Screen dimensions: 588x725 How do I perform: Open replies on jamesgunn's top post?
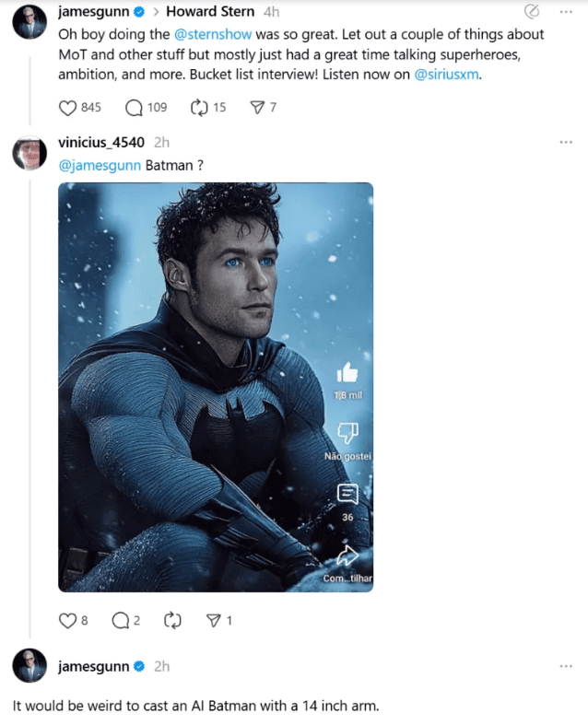coord(134,108)
